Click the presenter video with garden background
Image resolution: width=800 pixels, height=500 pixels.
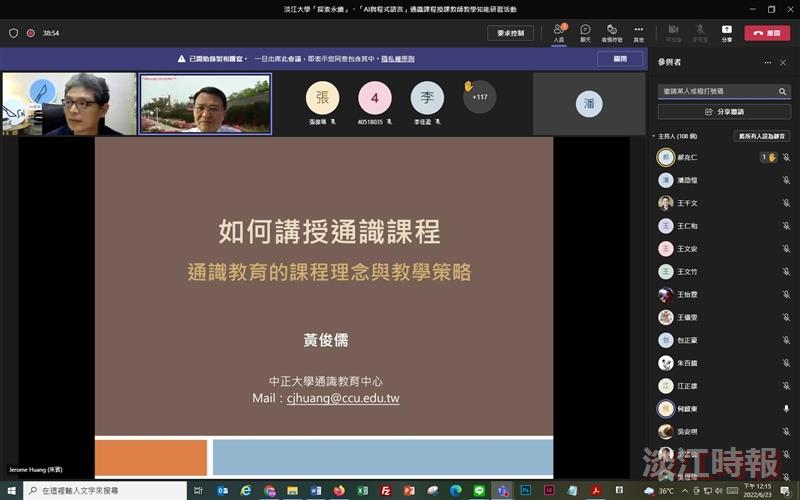[x=206, y=104]
